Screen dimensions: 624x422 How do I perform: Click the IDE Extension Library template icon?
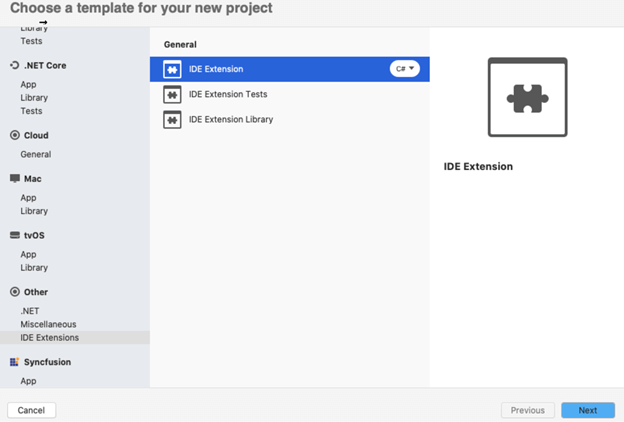(x=171, y=119)
